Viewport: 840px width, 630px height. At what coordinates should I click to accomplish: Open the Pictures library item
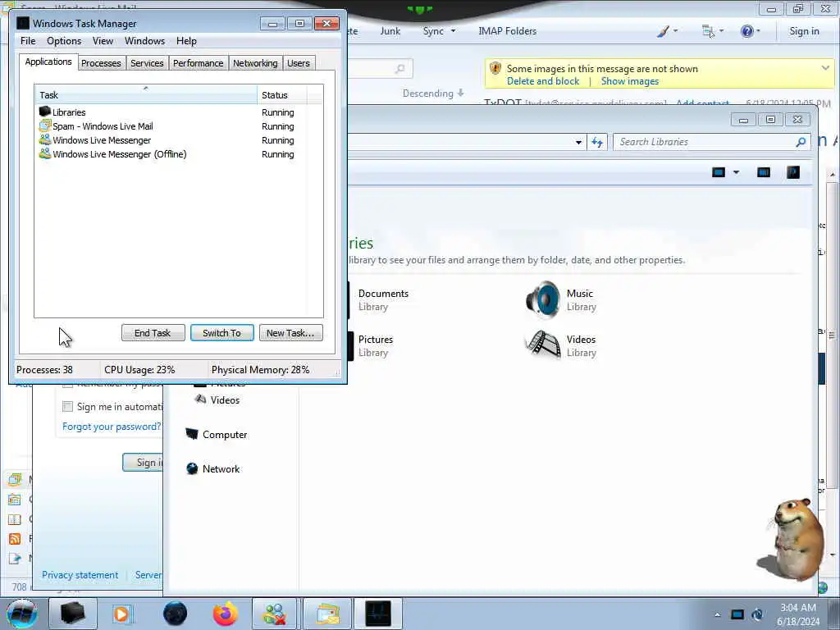pyautogui.click(x=375, y=345)
